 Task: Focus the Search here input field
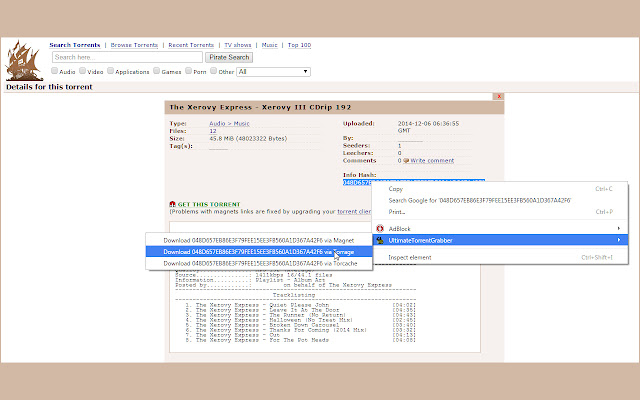[x=127, y=57]
